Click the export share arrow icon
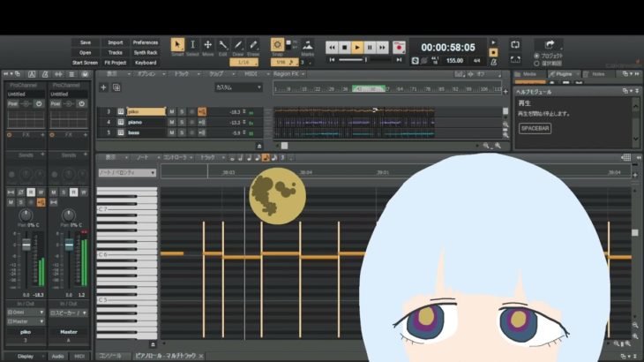The image size is (644, 362). [x=549, y=44]
